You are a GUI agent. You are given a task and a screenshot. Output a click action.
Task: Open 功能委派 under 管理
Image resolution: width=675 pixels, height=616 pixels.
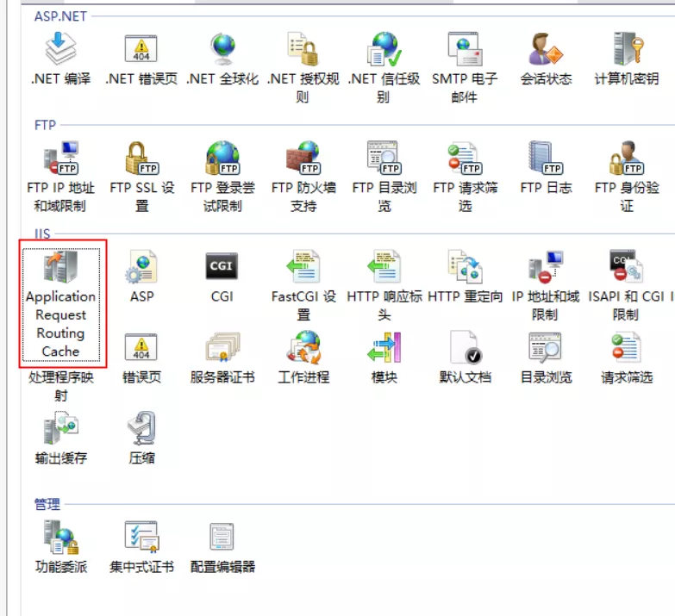point(60,547)
